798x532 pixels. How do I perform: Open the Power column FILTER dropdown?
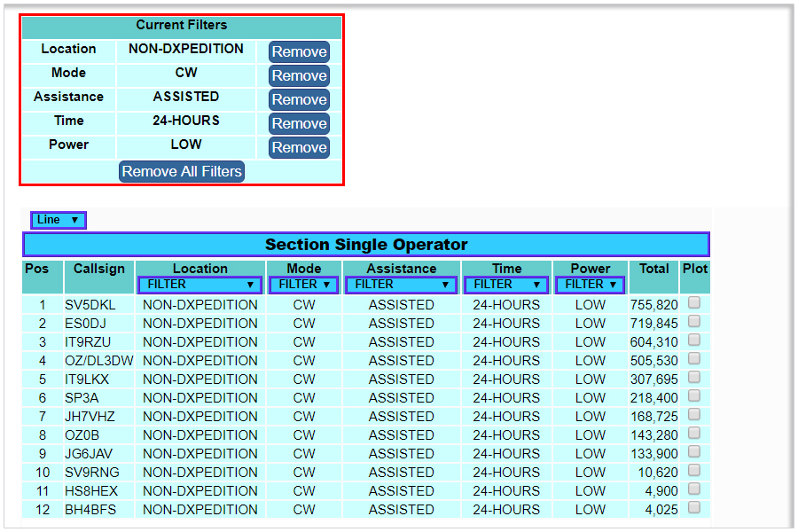[x=590, y=285]
